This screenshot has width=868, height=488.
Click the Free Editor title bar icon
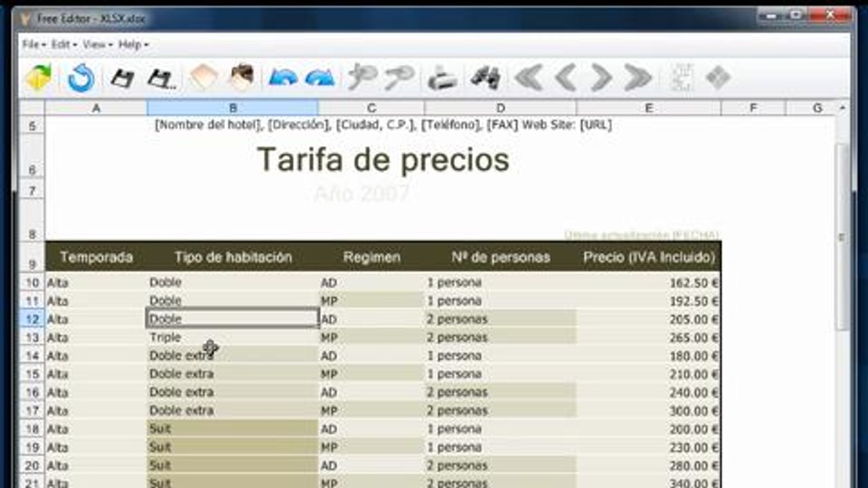click(26, 18)
